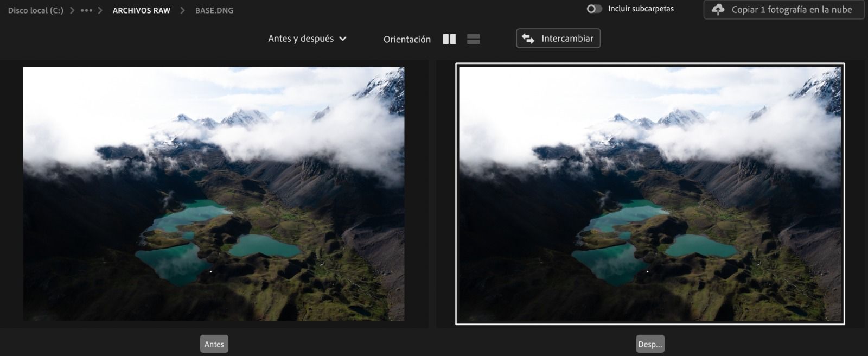Click the swap arrows icon in Intercambiar
The image size is (868, 356).
528,39
